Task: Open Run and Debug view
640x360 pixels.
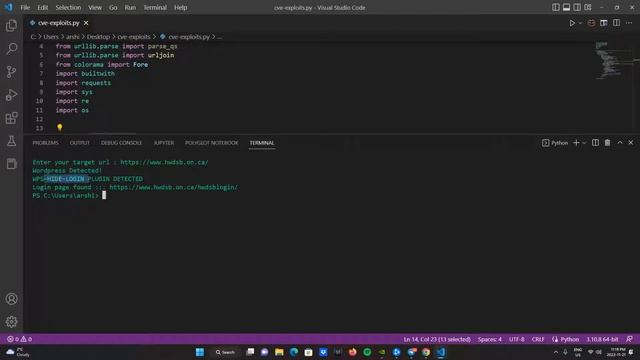Action: (x=11, y=95)
